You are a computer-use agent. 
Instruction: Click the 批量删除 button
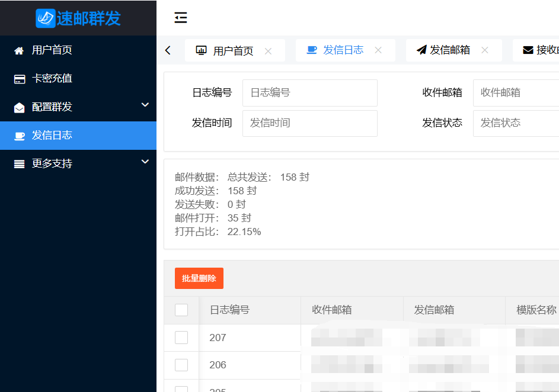[199, 278]
